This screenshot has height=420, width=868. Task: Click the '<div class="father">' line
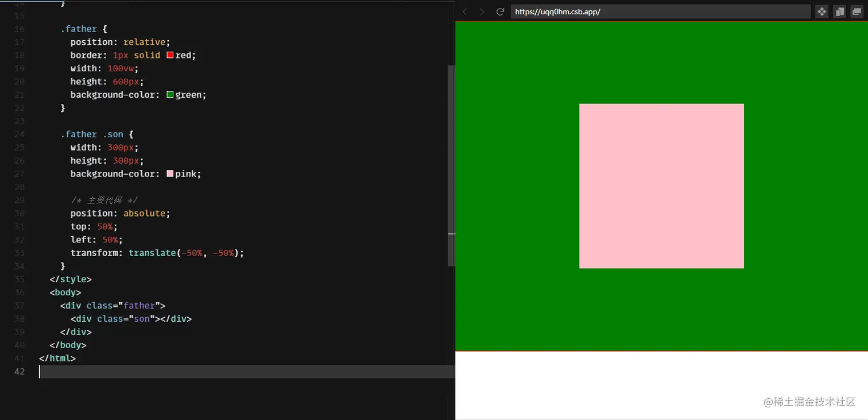tap(113, 306)
